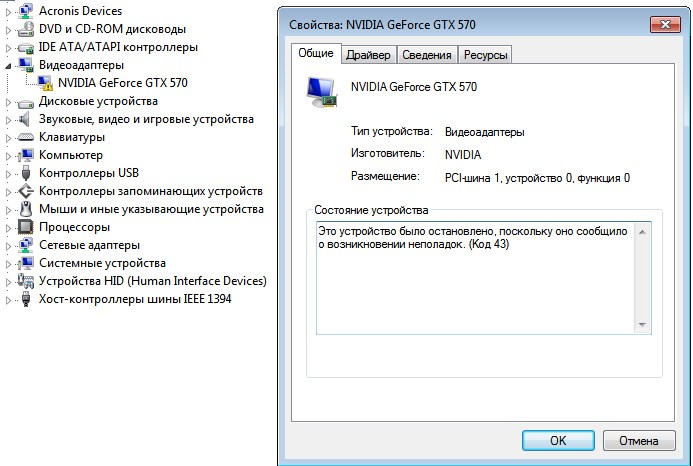The image size is (693, 466).
Task: Click the device status scrollbar down arrow
Action: coord(643,325)
